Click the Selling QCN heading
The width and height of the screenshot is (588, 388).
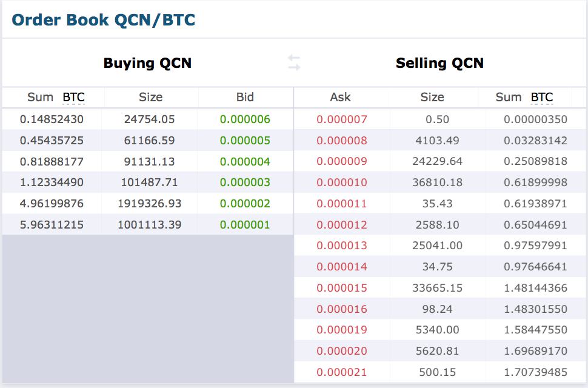[439, 63]
